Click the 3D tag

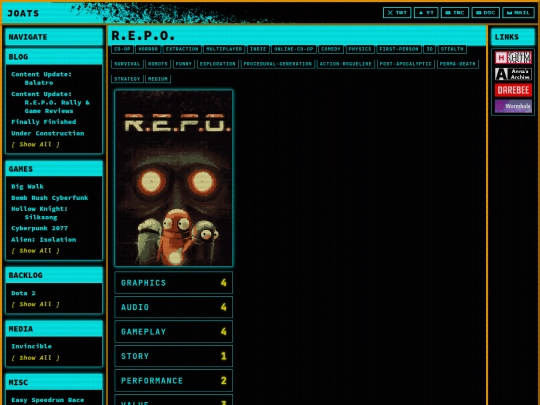point(429,49)
